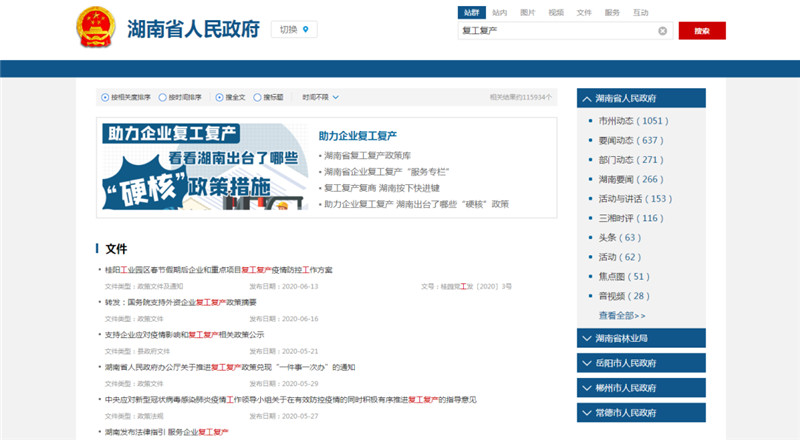
Task: Click 查看全部>> to view all categories
Action: [x=622, y=315]
